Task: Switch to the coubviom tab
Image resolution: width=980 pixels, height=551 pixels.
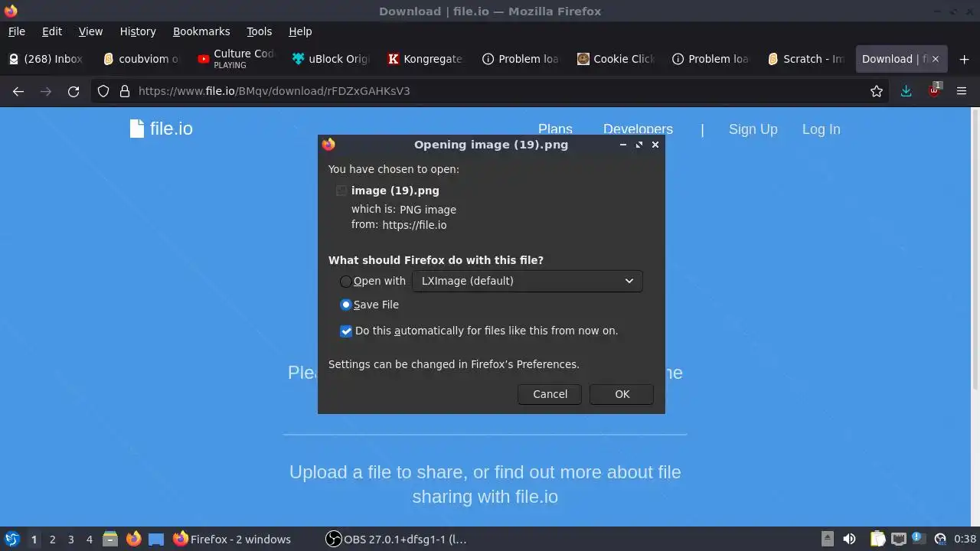Action: point(141,59)
